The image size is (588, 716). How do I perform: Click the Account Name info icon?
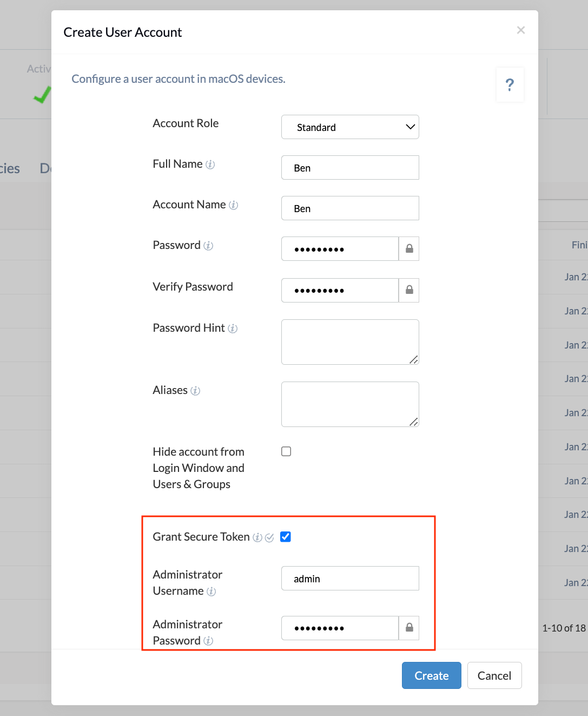pyautogui.click(x=234, y=205)
